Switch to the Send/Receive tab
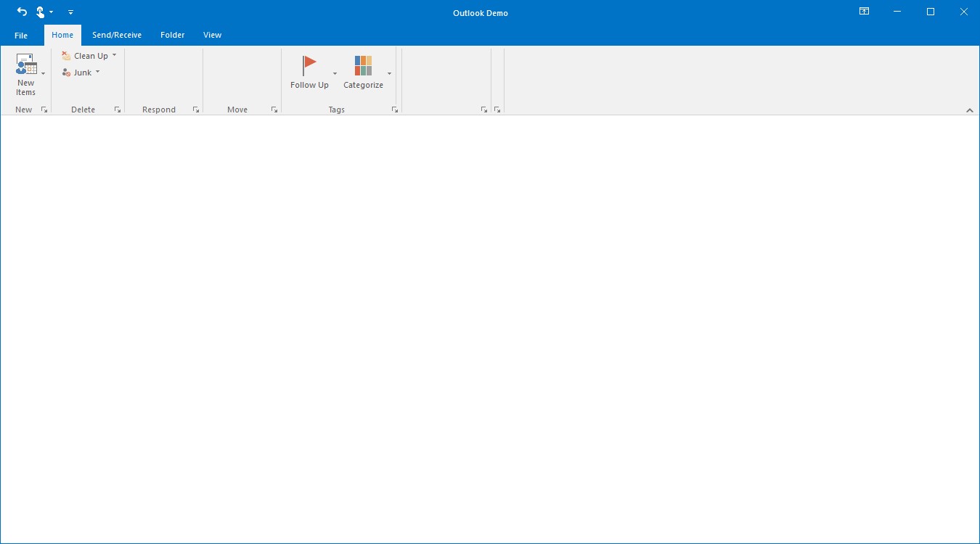This screenshot has height=544, width=980. tap(117, 34)
